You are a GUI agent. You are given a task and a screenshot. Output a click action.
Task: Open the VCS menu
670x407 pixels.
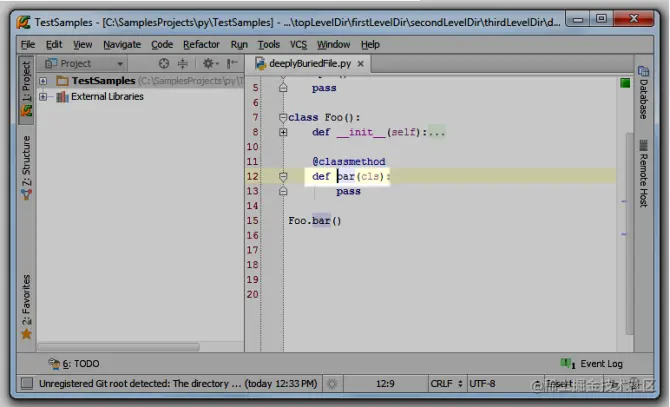298,44
